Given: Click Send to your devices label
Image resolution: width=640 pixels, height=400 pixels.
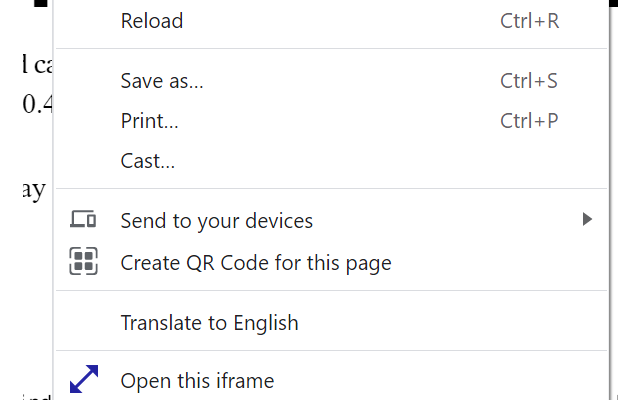Looking at the screenshot, I should point(216,221).
